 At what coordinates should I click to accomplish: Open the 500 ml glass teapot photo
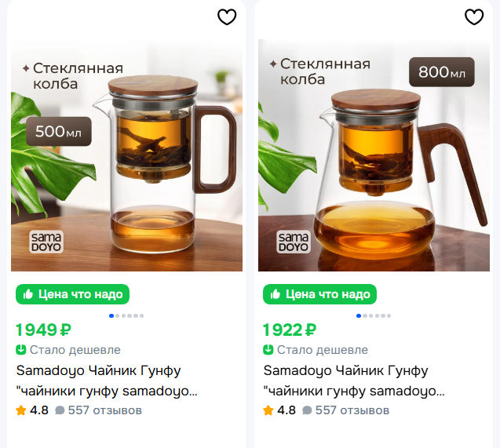[126, 155]
